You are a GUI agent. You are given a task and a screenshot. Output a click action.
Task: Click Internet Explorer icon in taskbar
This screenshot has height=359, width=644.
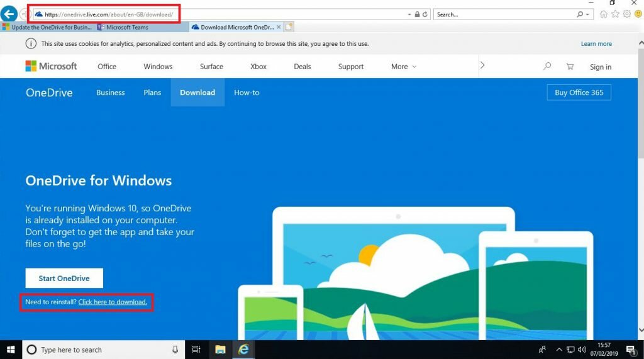click(243, 350)
